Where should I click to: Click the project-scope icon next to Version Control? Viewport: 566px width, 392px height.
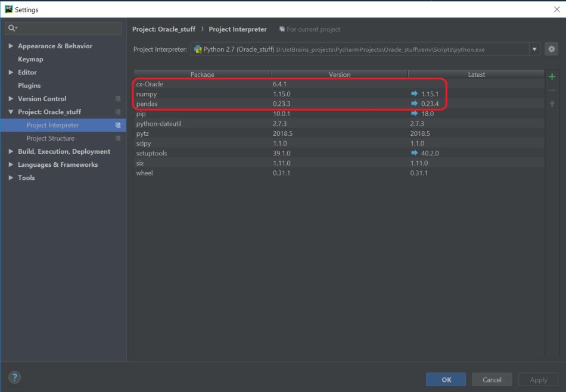(x=118, y=99)
